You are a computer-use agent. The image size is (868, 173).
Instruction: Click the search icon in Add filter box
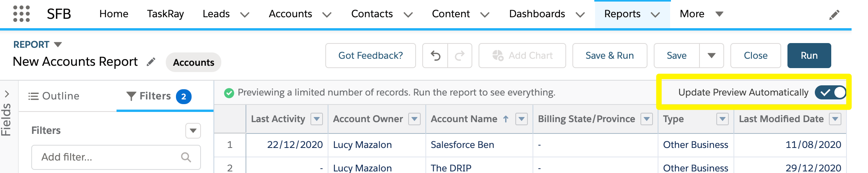coord(186,157)
